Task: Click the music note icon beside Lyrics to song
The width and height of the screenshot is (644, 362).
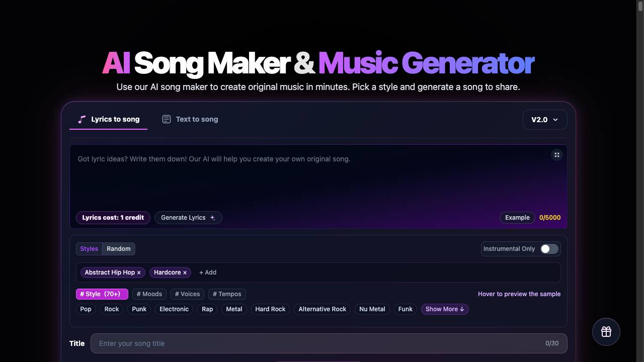Action: pos(82,119)
